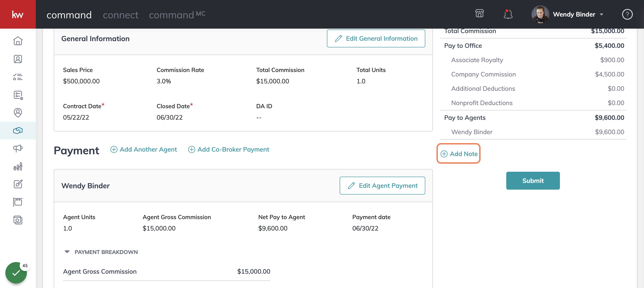Viewport: 644px width, 288px height.
Task: Click the 06/30/22 closed date value
Action: point(169,117)
